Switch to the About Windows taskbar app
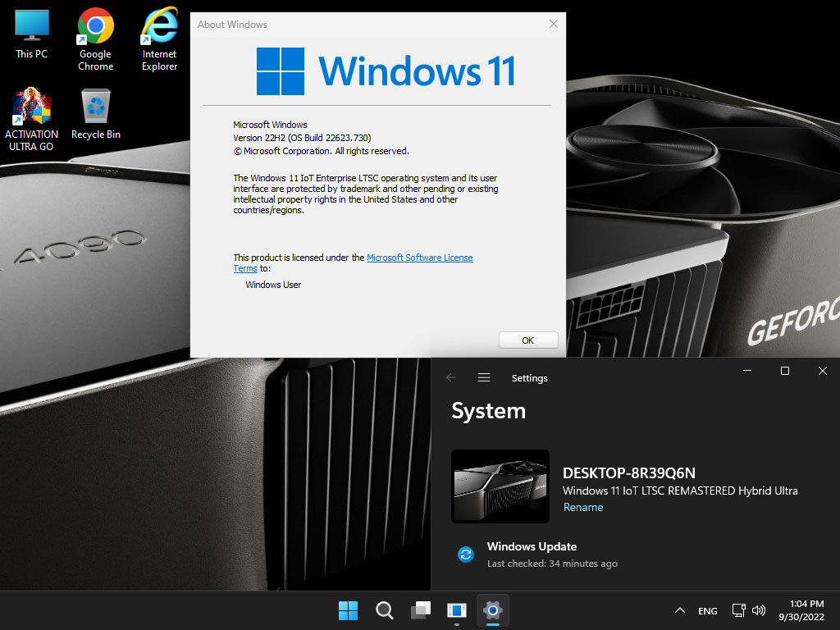The width and height of the screenshot is (840, 630). coord(457,610)
